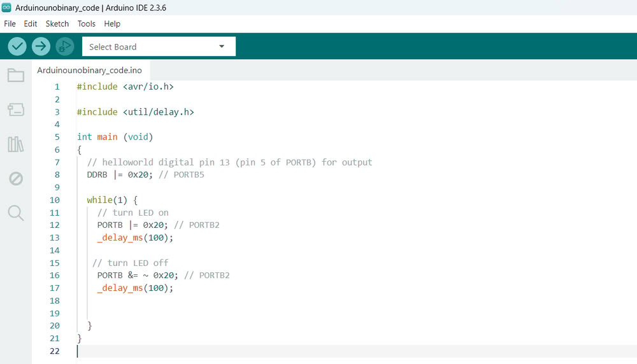The image size is (637, 364).
Task: Click the Upload arrow button
Action: (x=41, y=46)
